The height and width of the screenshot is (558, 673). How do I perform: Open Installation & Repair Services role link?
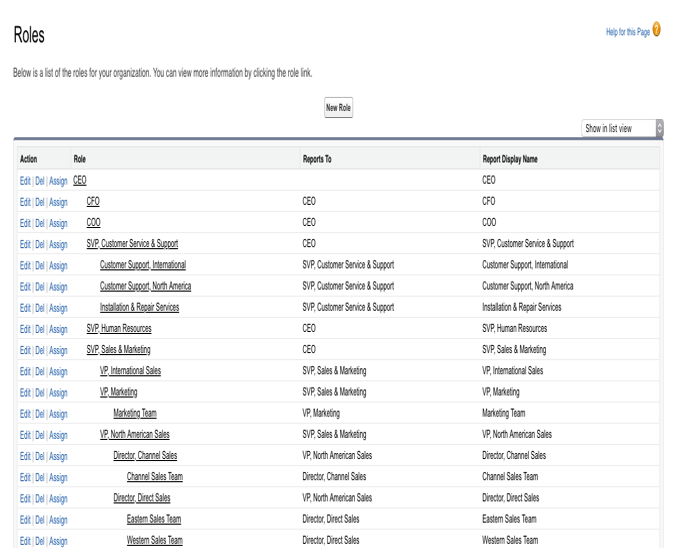pos(139,307)
